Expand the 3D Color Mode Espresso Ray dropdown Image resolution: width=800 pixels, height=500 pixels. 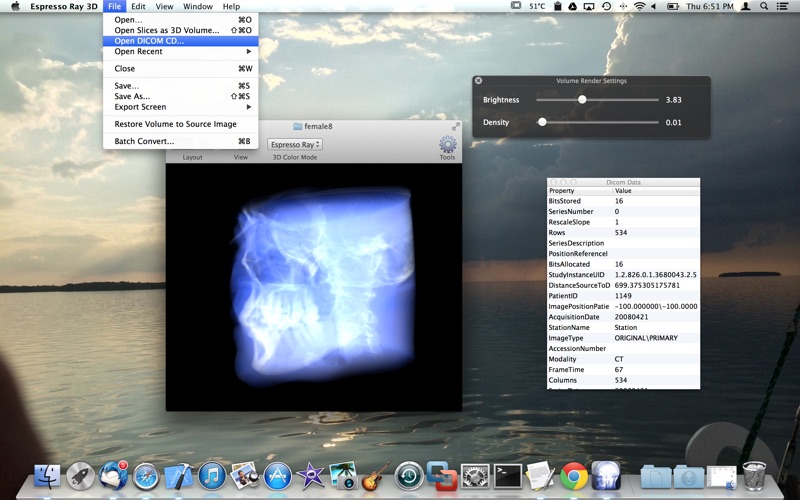tap(294, 145)
